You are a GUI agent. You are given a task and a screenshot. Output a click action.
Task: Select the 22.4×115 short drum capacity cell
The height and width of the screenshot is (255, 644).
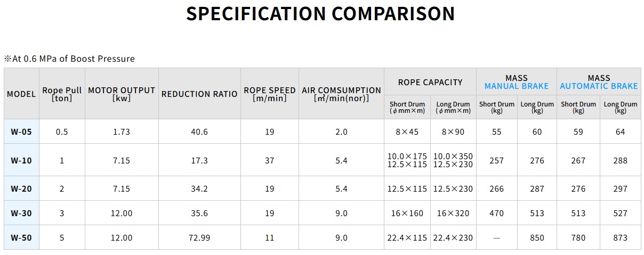(x=407, y=237)
